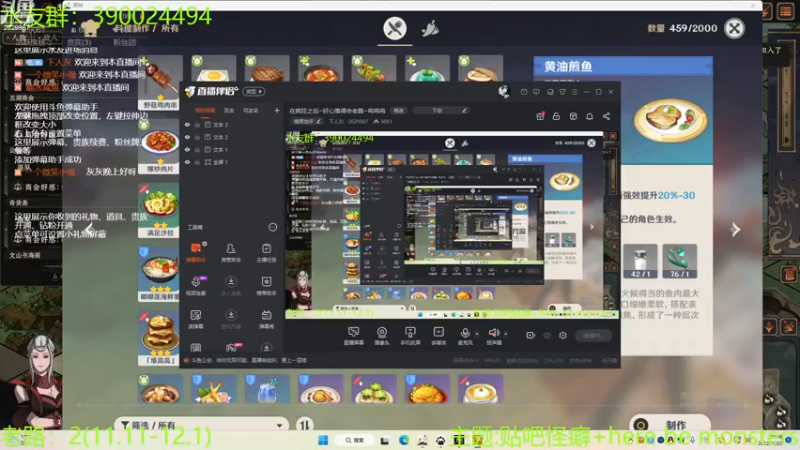Toggle the preview eye icon beside settings gear

[x=547, y=335]
